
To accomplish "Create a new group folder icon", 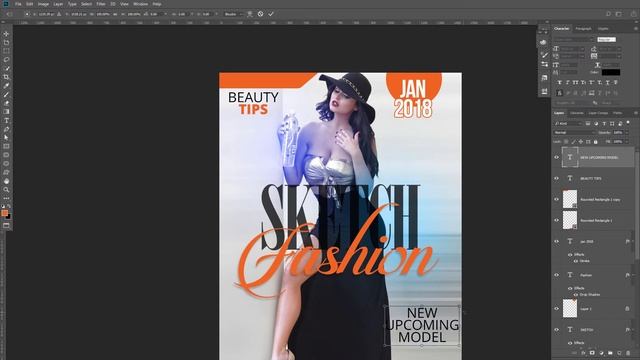I will (610, 353).
